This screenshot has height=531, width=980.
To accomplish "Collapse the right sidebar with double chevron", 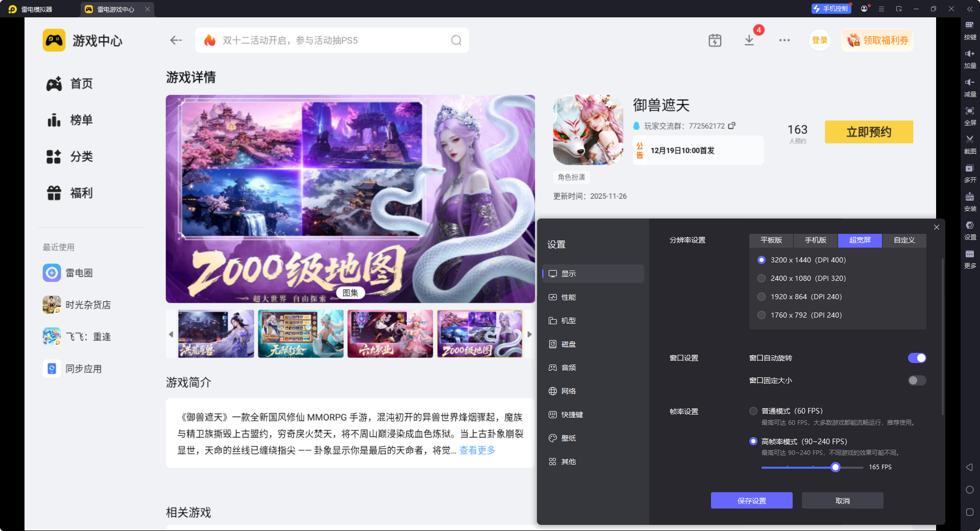I will tap(970, 9).
